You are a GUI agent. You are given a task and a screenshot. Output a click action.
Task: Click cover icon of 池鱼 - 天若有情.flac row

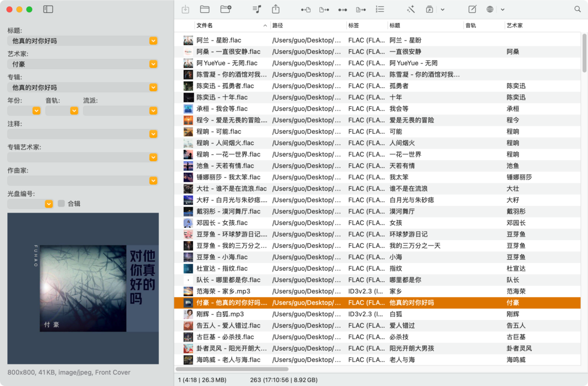point(188,166)
